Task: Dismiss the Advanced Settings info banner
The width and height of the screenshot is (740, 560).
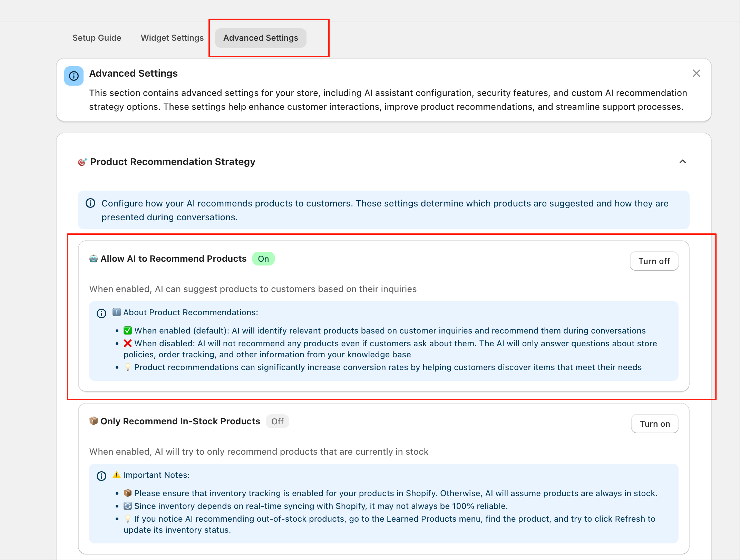Action: (x=696, y=73)
